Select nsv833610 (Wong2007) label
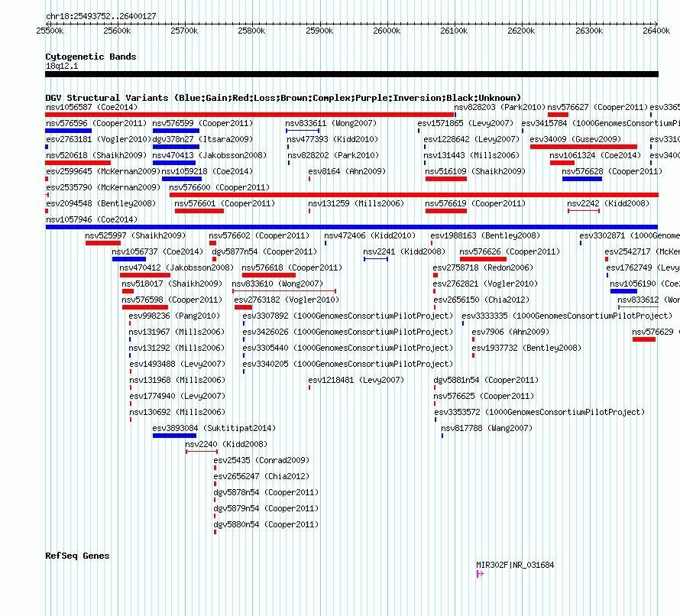This screenshot has width=680, height=616. pos(277,284)
